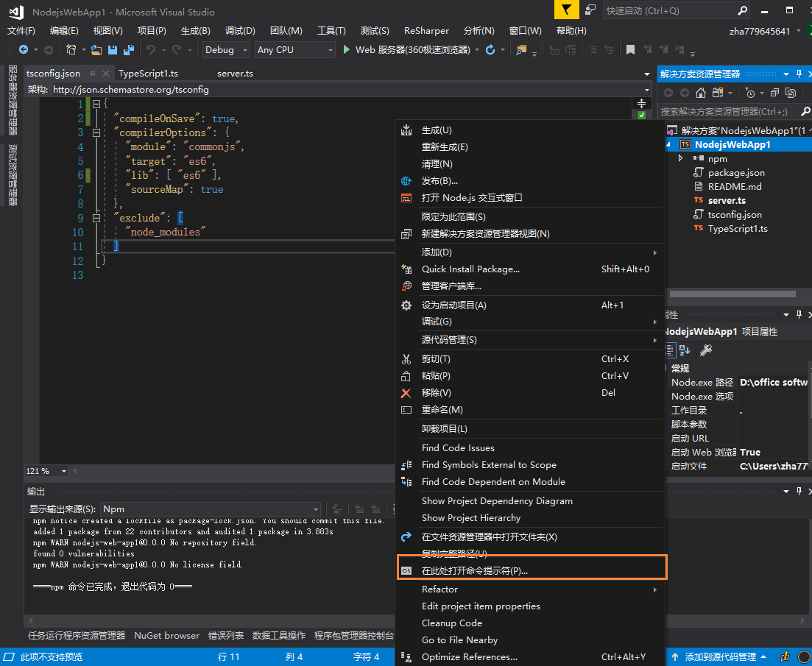Click the Categorized view icon in Properties

(670, 350)
